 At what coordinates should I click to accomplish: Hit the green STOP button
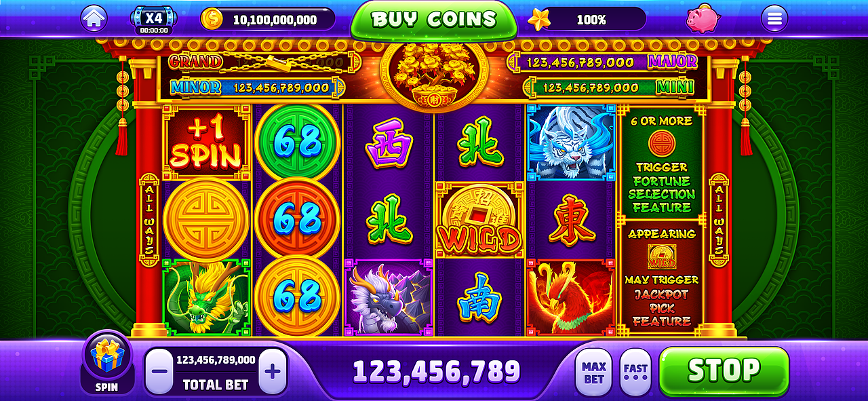pyautogui.click(x=724, y=370)
